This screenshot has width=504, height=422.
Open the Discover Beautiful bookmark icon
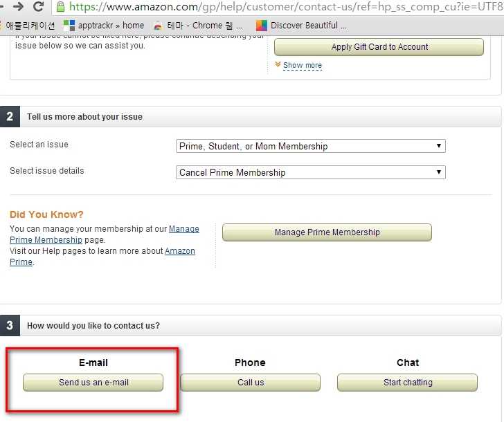[261, 26]
